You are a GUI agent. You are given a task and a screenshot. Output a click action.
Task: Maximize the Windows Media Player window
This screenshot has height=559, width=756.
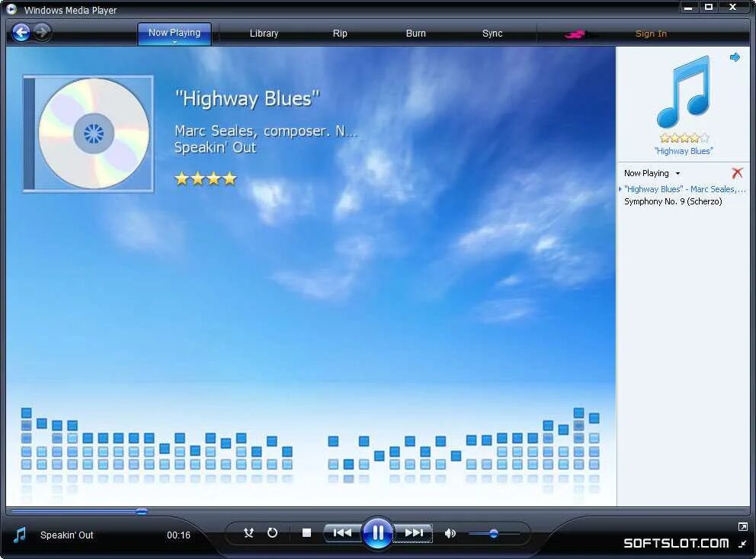tap(709, 7)
